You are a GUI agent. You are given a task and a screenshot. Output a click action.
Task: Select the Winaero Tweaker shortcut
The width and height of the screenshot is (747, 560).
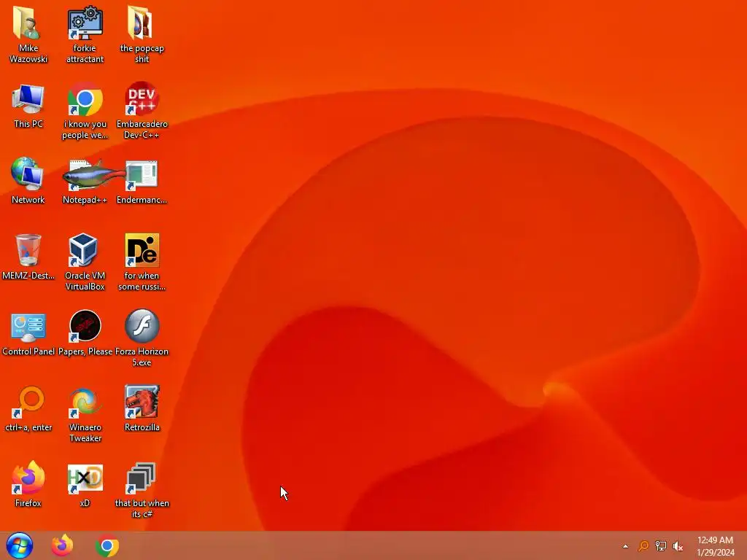click(x=85, y=402)
